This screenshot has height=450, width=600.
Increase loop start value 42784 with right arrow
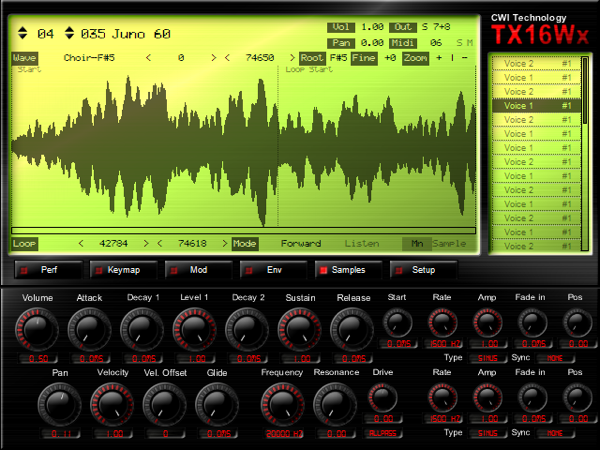146,243
